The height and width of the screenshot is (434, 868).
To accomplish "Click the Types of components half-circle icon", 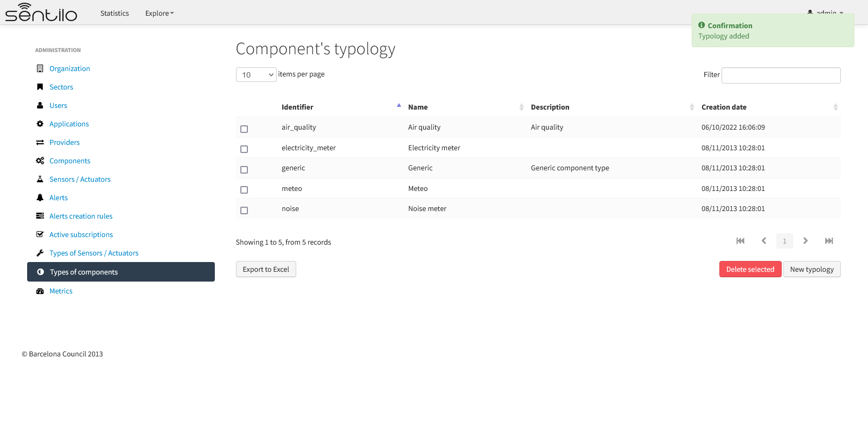I will point(40,272).
